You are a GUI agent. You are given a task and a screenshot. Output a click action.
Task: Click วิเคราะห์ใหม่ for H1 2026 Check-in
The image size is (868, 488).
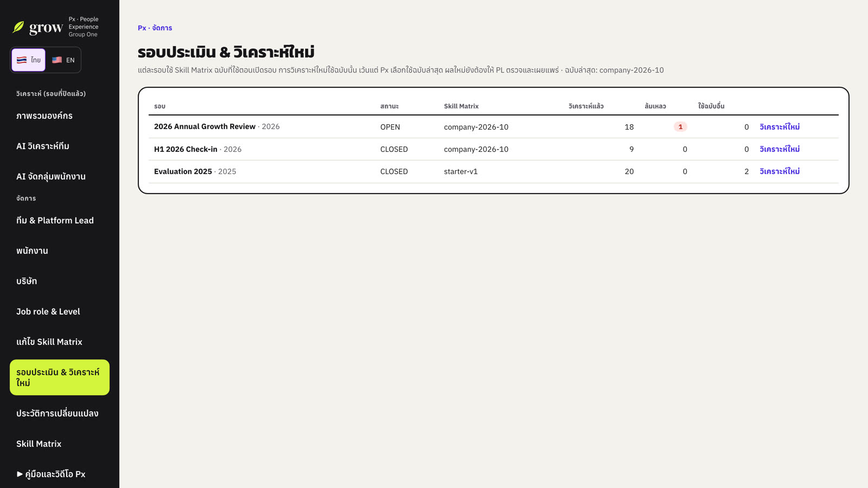[780, 149]
